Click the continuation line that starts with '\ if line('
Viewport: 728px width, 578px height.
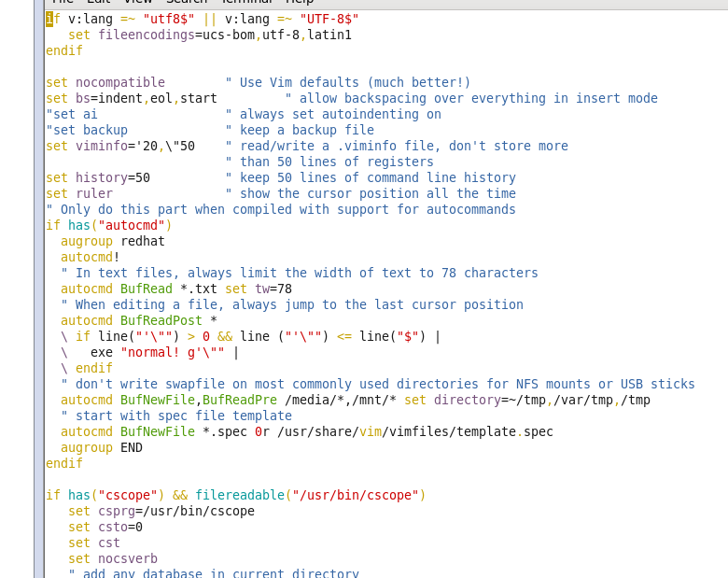pyautogui.click(x=250, y=336)
